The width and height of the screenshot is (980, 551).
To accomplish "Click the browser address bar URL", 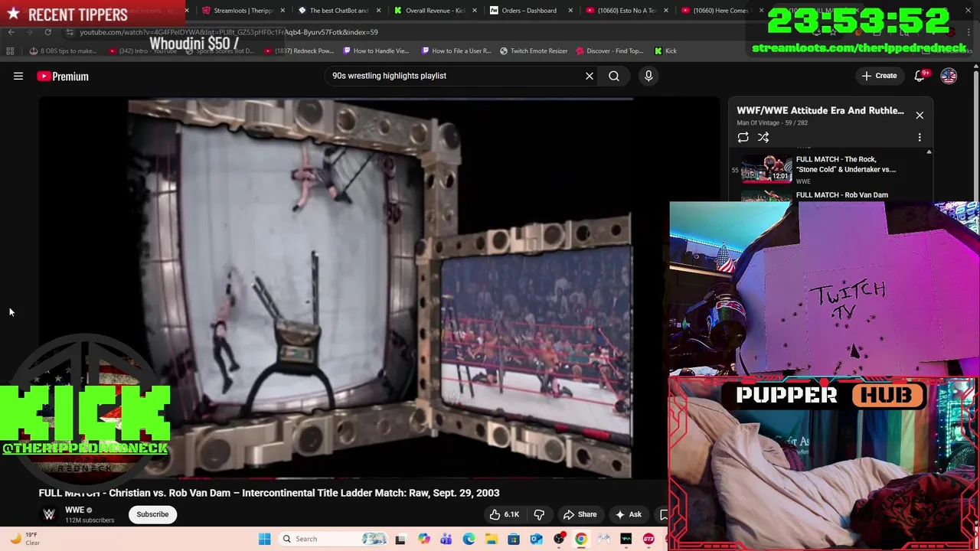I will [229, 32].
